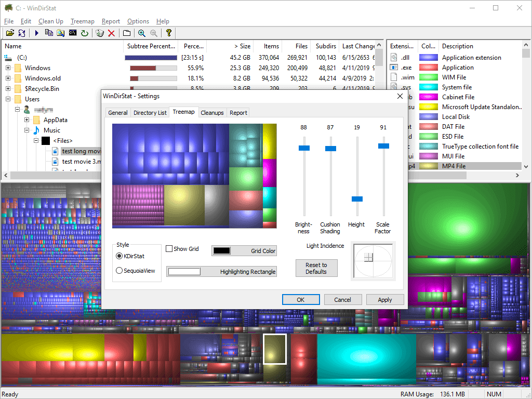Click the .wim extension blank page icon
This screenshot has height=399, width=532.
point(394,77)
